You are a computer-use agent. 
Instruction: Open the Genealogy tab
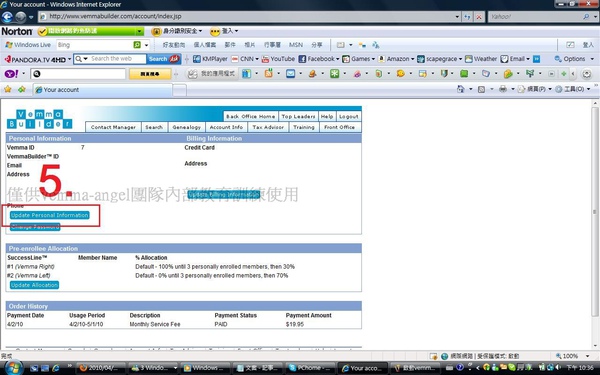coord(186,127)
